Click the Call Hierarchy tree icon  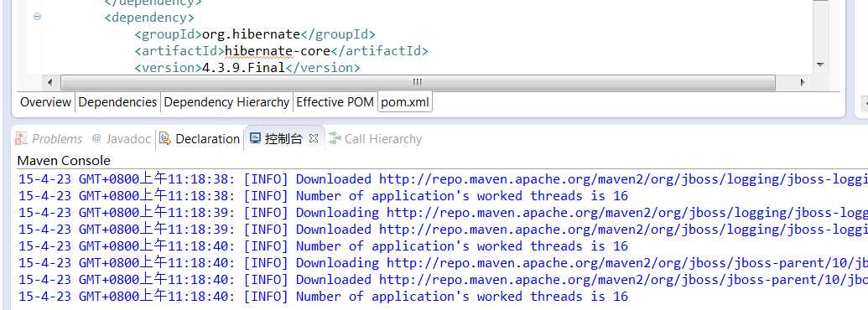334,139
